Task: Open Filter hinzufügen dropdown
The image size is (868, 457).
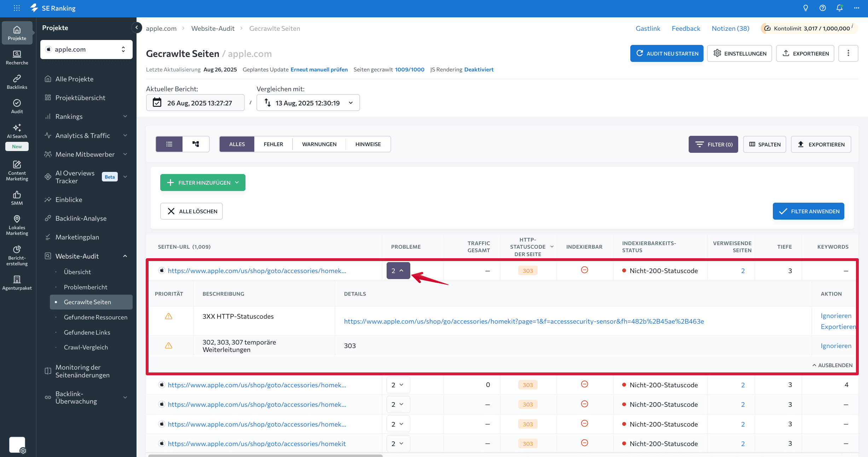Action: [203, 183]
